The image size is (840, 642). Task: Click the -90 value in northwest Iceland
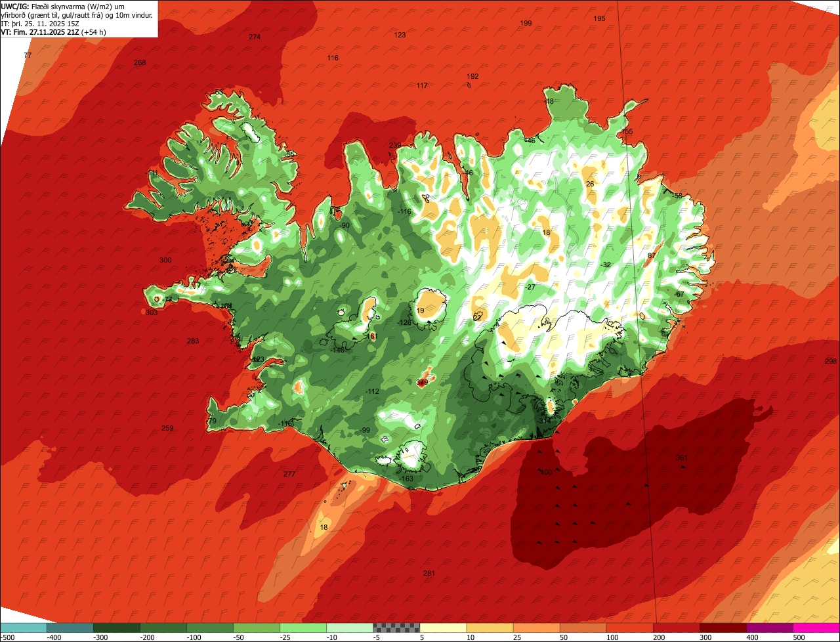pyautogui.click(x=344, y=225)
